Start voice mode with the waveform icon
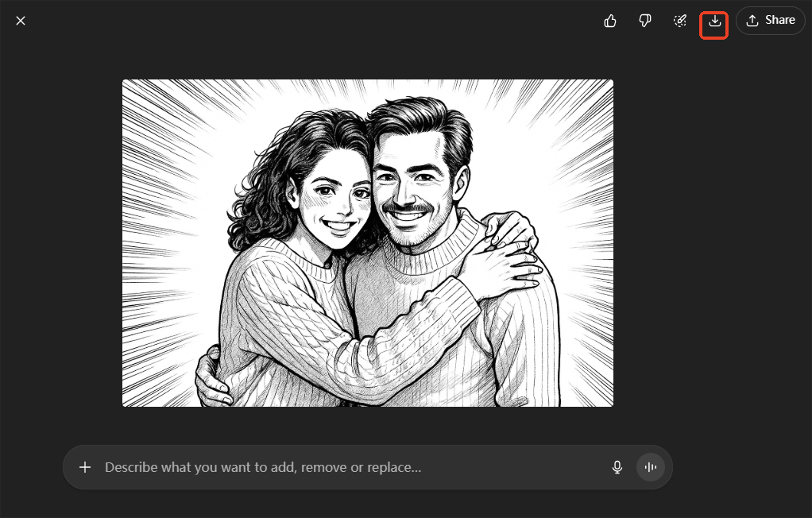812x518 pixels. 651,467
